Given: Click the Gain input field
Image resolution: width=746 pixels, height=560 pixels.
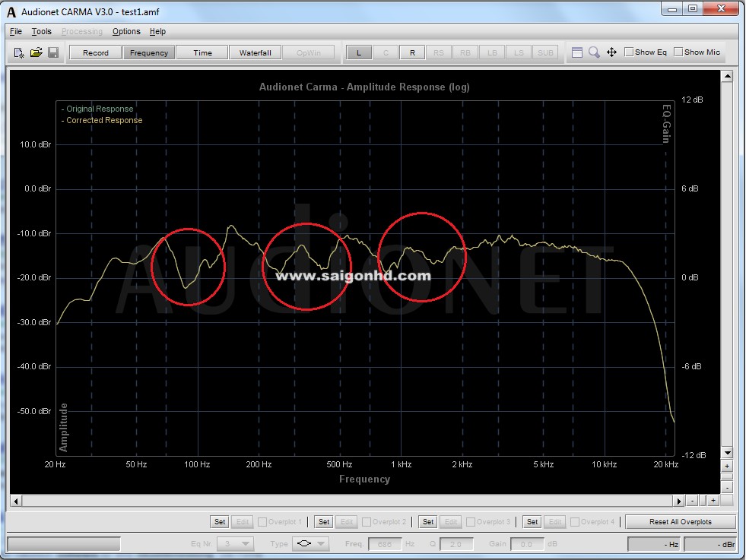Looking at the screenshot, I should pos(527,544).
